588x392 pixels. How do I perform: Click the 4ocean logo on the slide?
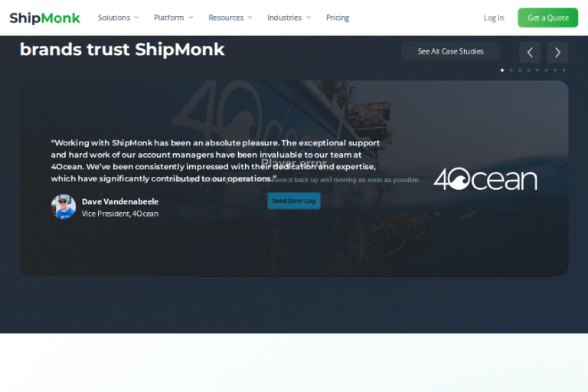point(485,178)
